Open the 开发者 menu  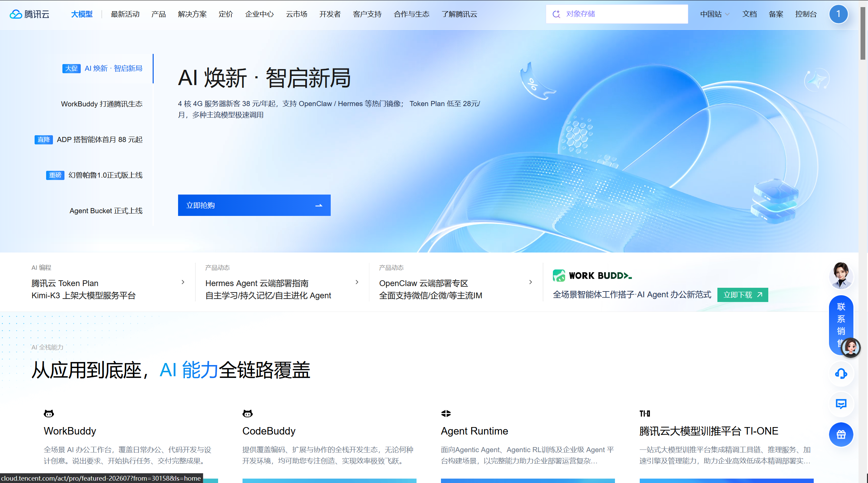point(330,14)
